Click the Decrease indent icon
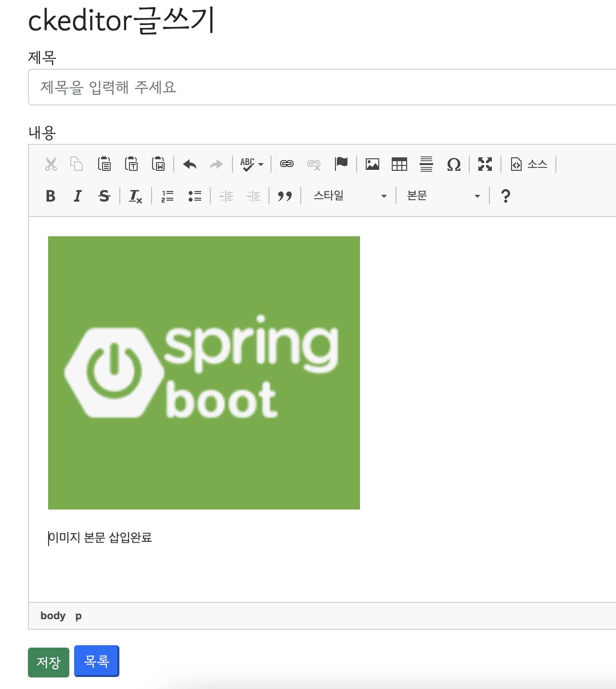Screen dimensions: 616x689 tap(226, 196)
